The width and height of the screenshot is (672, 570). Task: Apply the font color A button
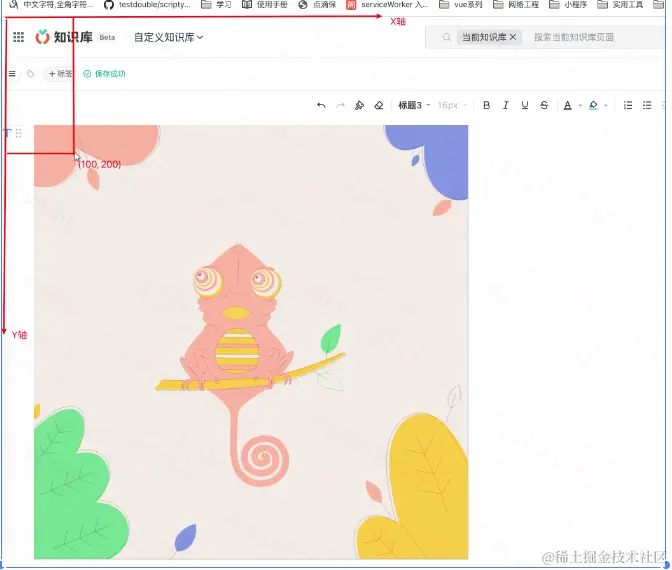point(567,105)
